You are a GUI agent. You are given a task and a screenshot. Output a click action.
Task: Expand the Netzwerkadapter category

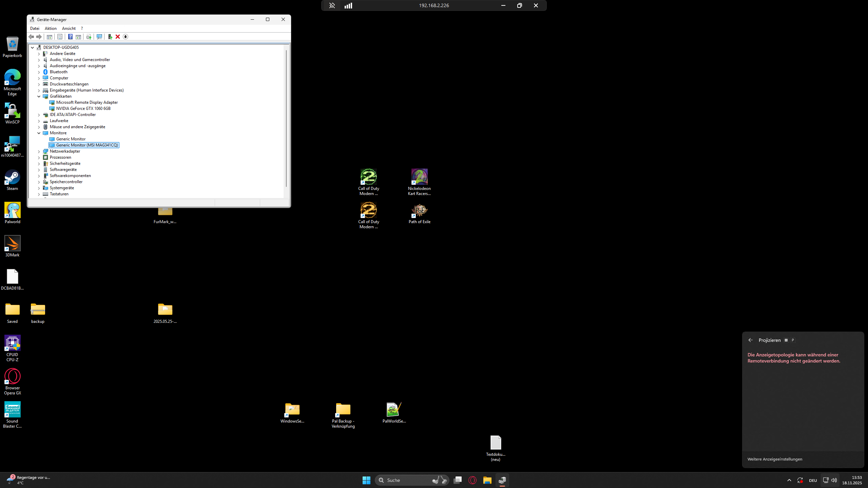pos(39,151)
